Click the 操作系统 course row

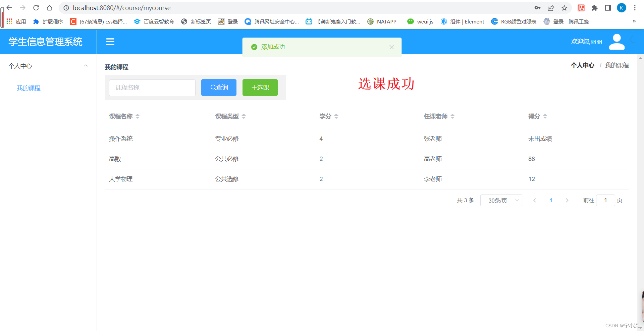(367, 139)
